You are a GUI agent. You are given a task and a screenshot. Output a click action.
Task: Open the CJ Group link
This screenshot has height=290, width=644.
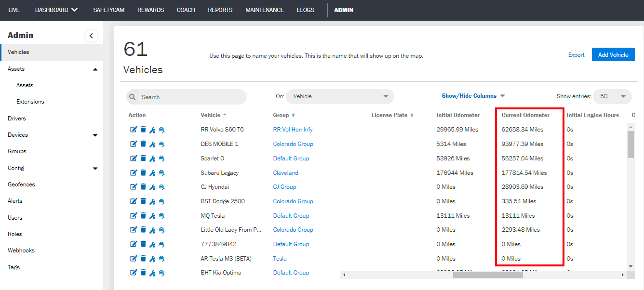[x=284, y=187]
